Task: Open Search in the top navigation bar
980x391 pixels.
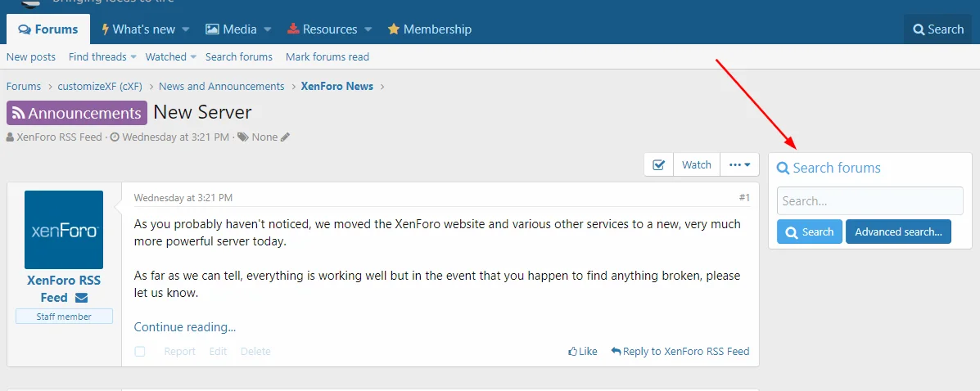Action: 937,29
